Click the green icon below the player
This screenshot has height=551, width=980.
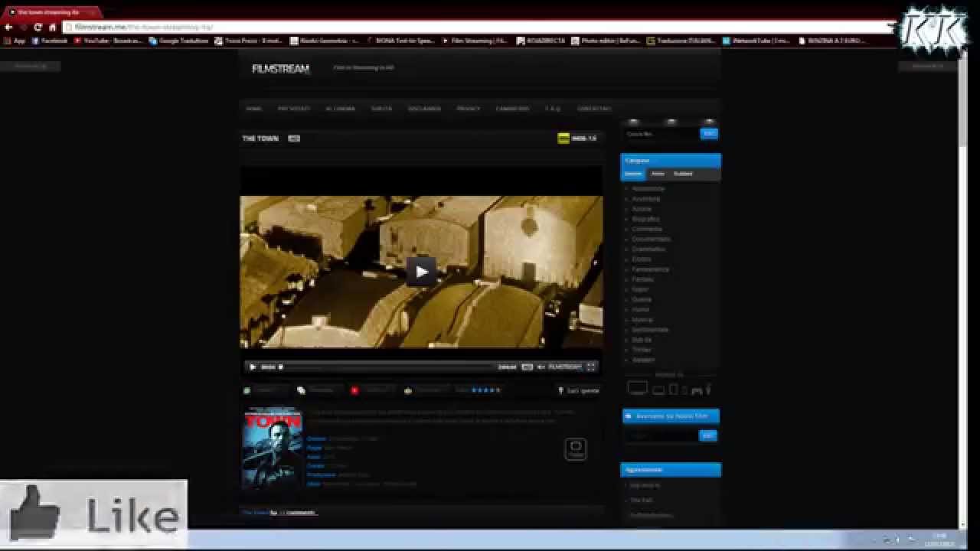tap(247, 390)
